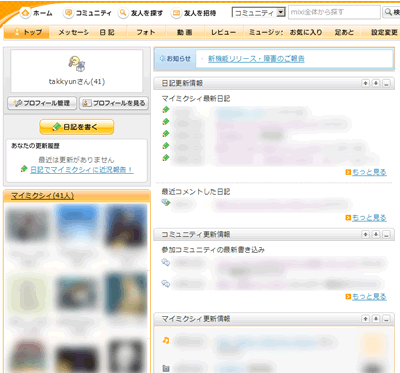The height and width of the screenshot is (373, 400).
Task: Click the comment bubble icon under 最近コメントした日記
Action: point(166,202)
